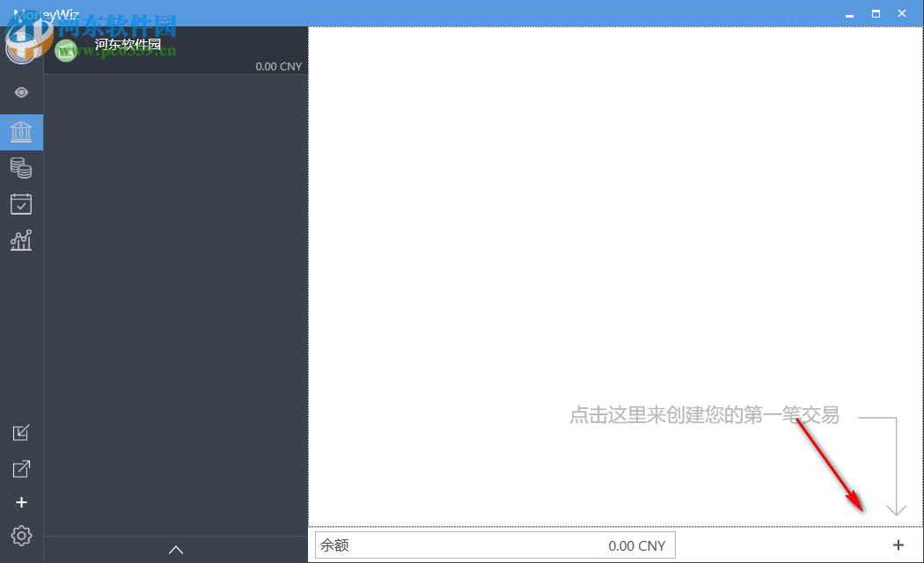Click the 点击这里来创建您的第一笔交易 hint text
924x563 pixels.
[704, 415]
